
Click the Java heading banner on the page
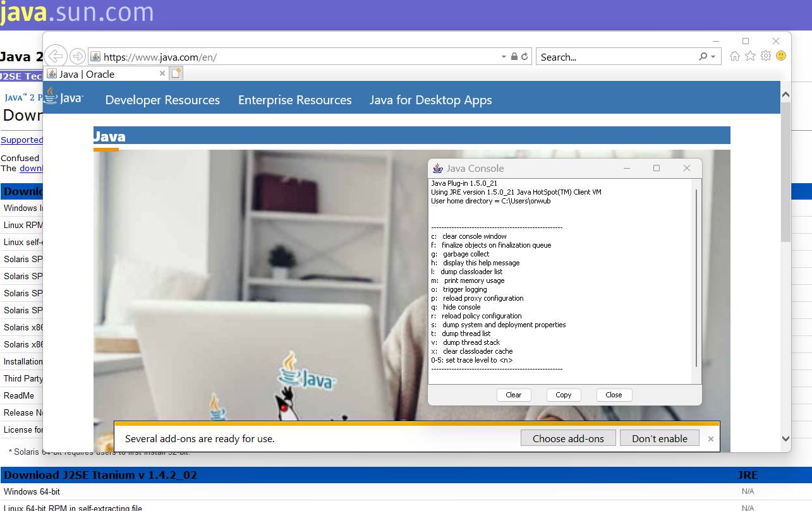(411, 136)
